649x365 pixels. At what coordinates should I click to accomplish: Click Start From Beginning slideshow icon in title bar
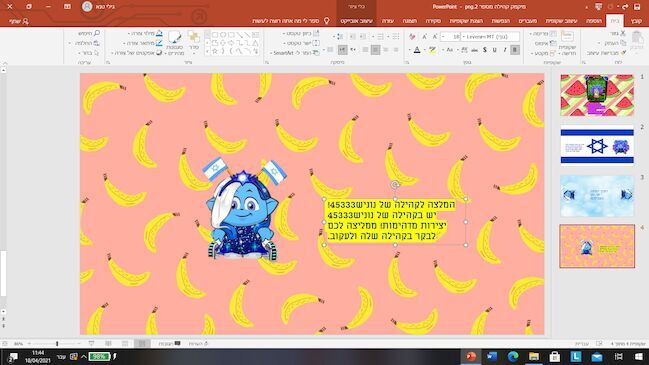(599, 7)
